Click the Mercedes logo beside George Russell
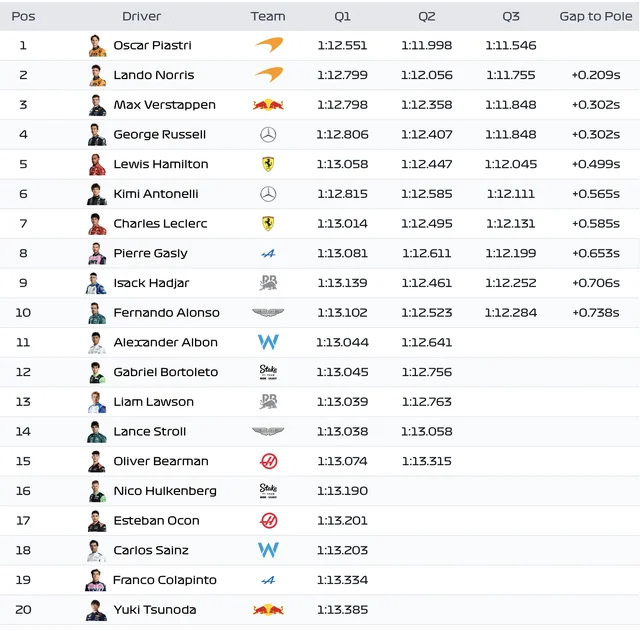 [268, 135]
